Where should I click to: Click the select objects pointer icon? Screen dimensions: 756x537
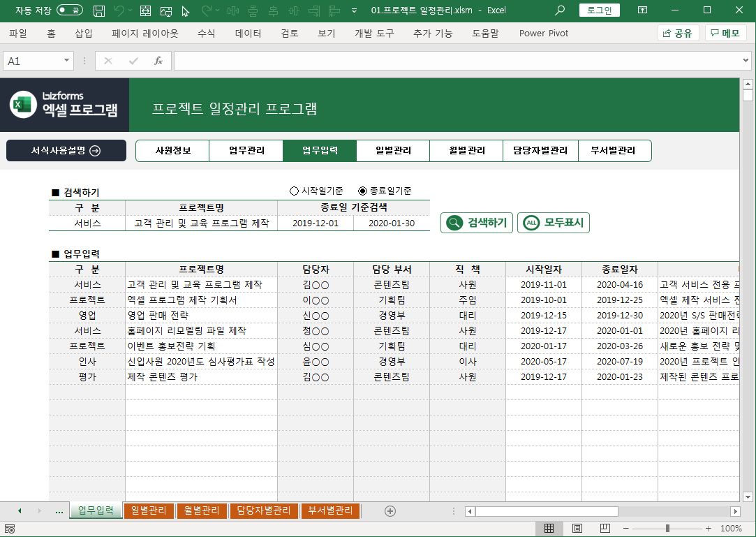pos(186,10)
